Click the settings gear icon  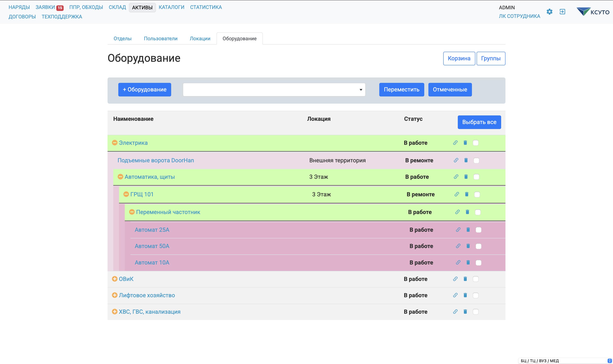tap(549, 11)
